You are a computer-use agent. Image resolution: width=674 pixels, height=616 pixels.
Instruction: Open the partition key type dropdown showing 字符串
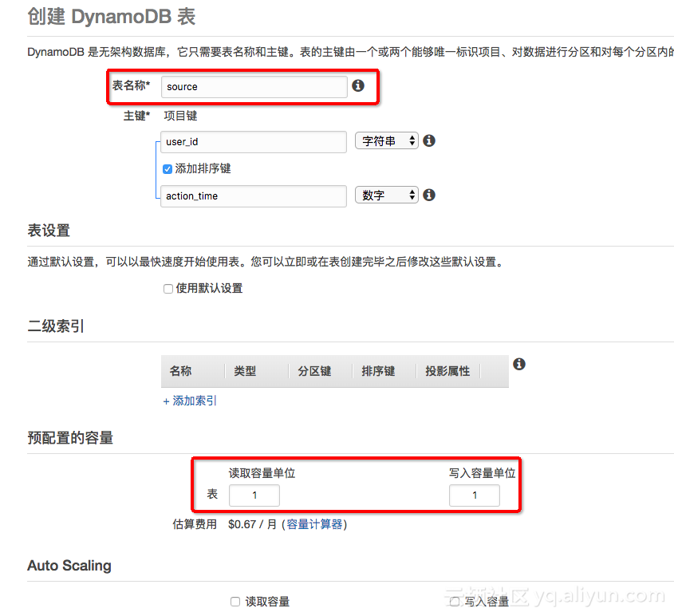coord(386,140)
